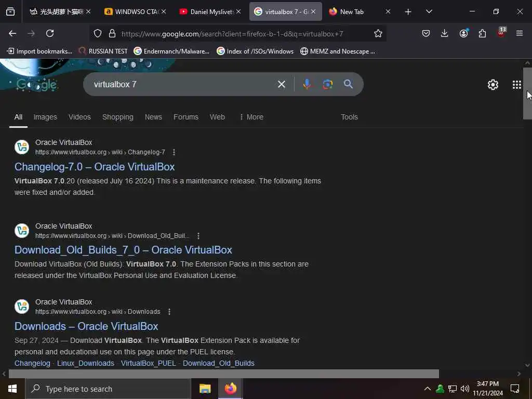Start Google voice search microphone
Image resolution: width=532 pixels, height=399 pixels.
[307, 84]
